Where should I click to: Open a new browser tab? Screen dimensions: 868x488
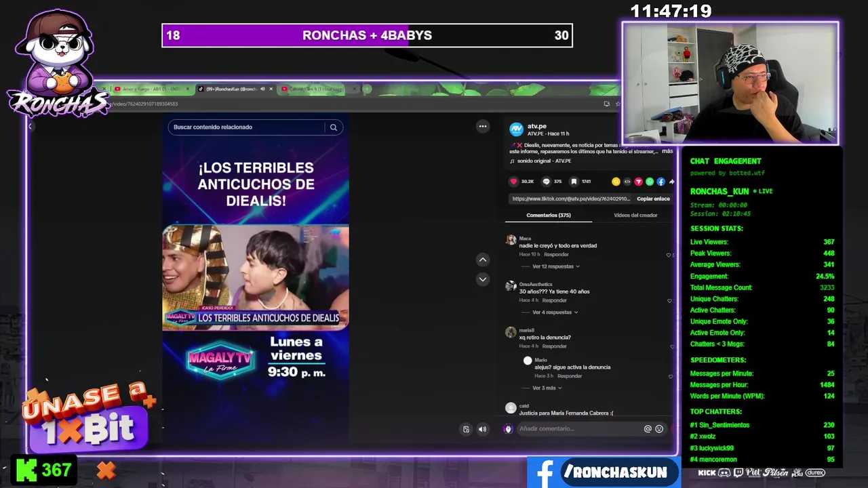[367, 89]
